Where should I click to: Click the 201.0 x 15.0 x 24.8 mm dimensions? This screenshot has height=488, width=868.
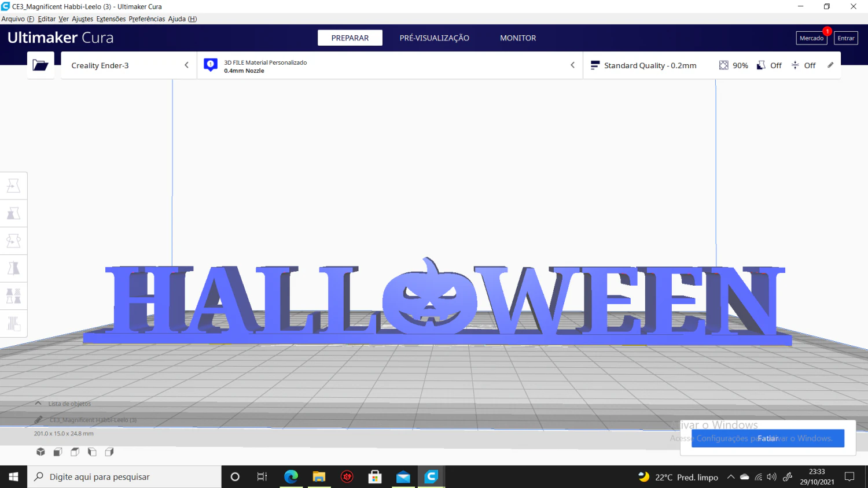click(64, 433)
